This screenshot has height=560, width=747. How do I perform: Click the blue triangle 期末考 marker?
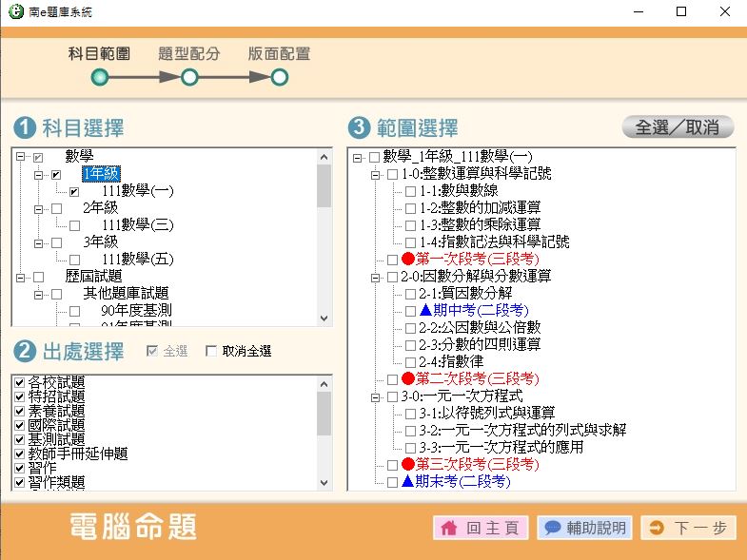[407, 482]
